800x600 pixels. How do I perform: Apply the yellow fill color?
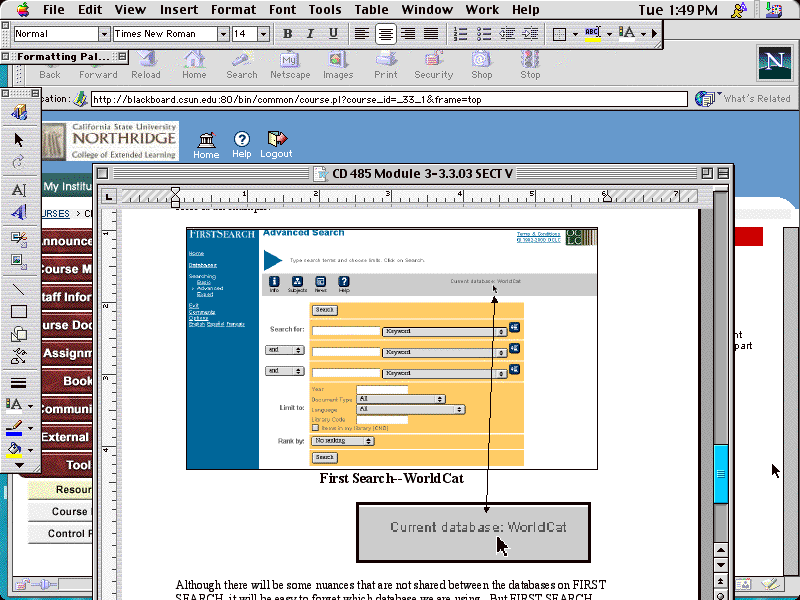tap(15, 450)
